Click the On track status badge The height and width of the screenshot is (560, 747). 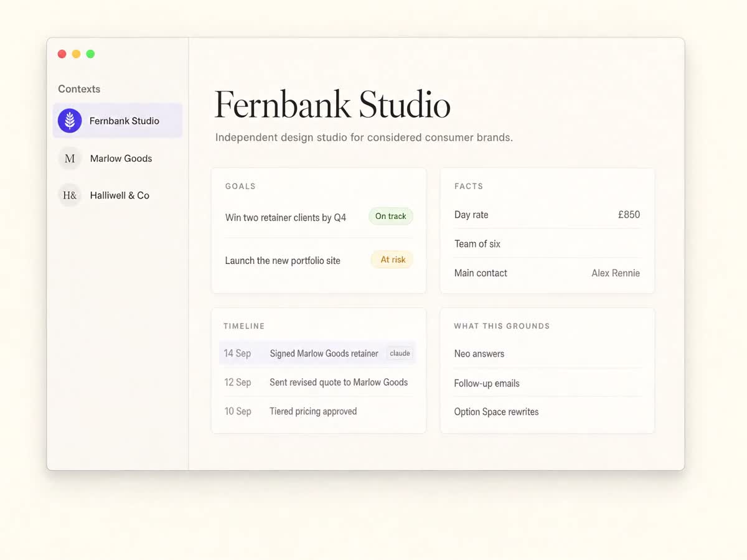point(391,217)
